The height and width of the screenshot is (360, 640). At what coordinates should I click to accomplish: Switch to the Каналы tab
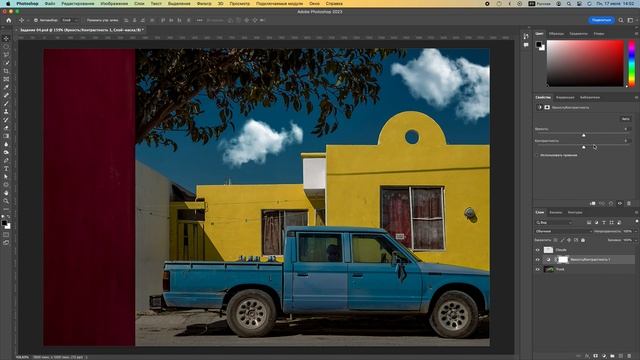[x=556, y=212]
